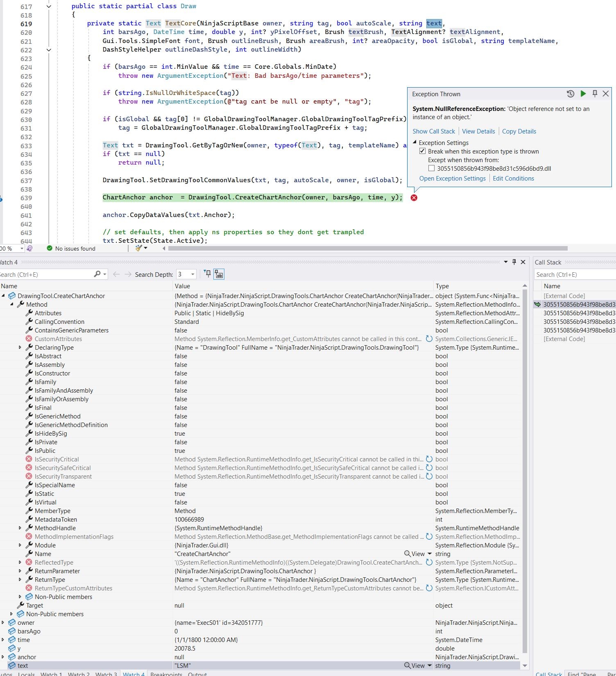Open Exception Settings via the link

pos(452,178)
